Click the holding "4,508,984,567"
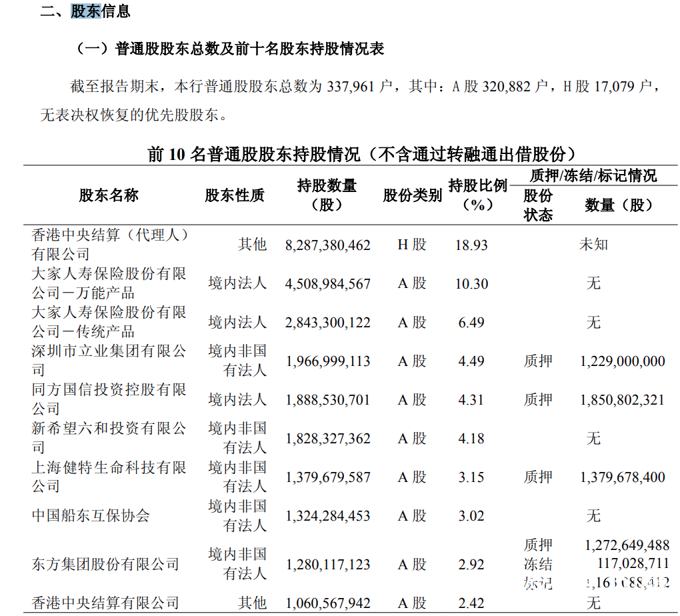 point(328,284)
